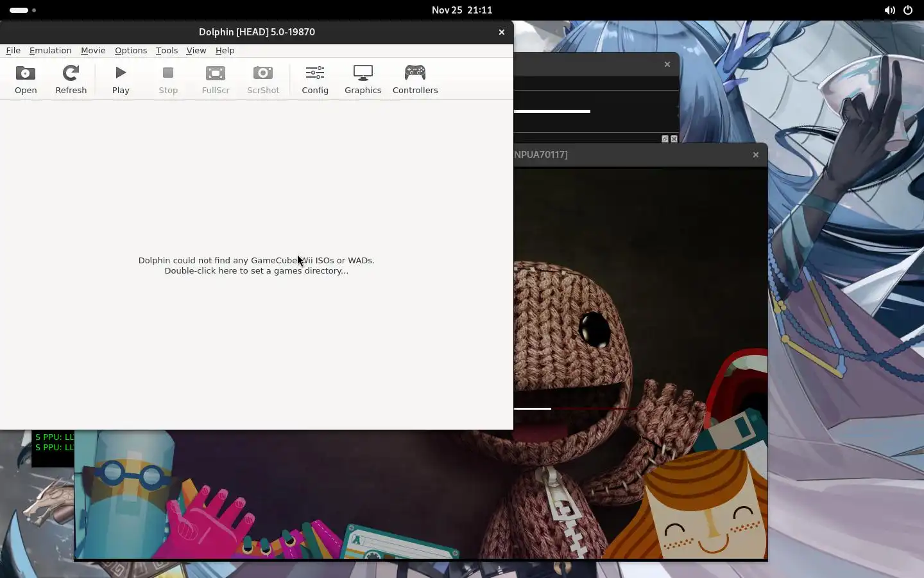Click the 'set a games directory' message
924x578 pixels.
pyautogui.click(x=256, y=265)
